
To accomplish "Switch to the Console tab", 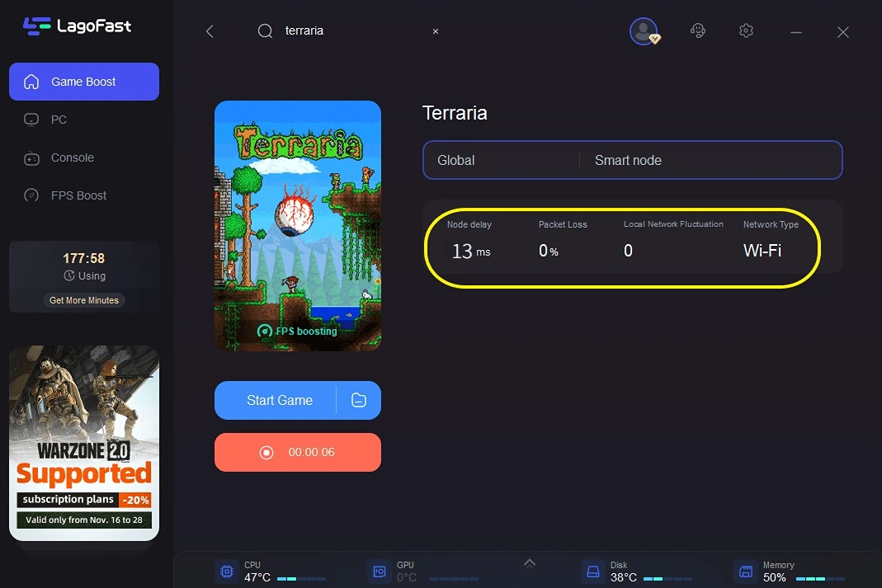I will [x=84, y=158].
